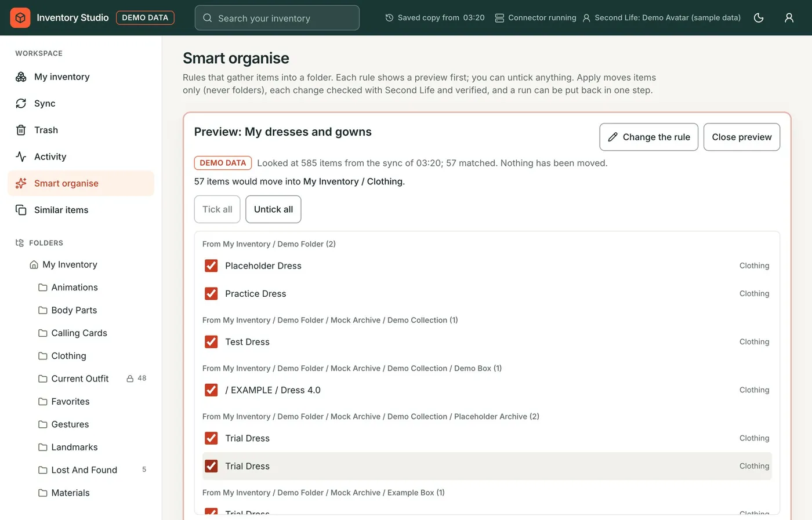Focus the Search your inventory field
The height and width of the screenshot is (520, 812).
tap(277, 18)
